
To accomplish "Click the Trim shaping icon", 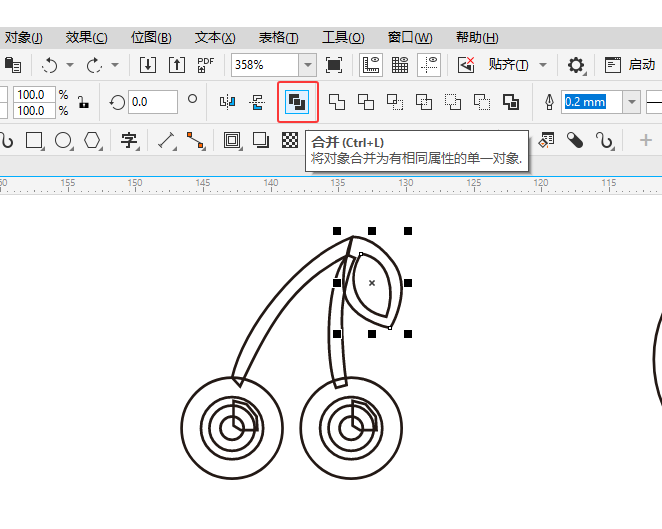I will coord(366,102).
